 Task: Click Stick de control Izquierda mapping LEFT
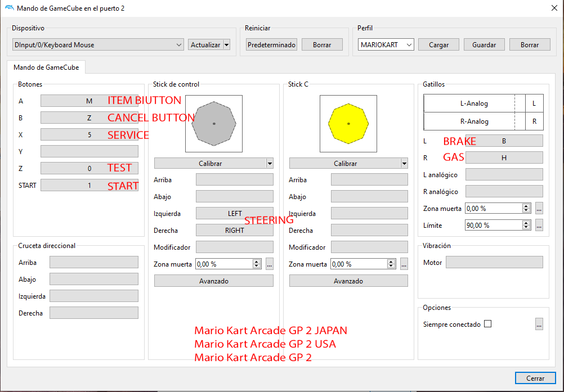pyautogui.click(x=235, y=213)
